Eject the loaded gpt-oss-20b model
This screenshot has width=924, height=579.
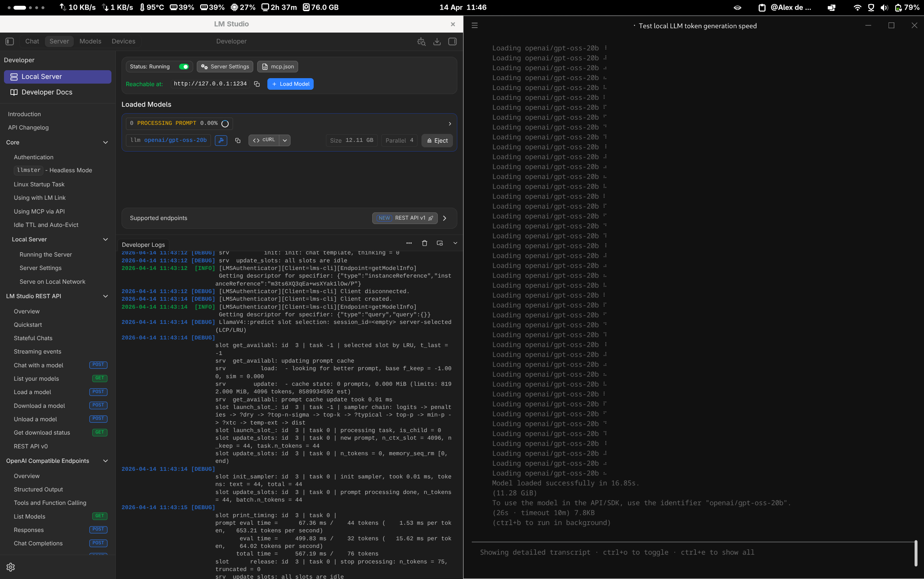point(437,140)
